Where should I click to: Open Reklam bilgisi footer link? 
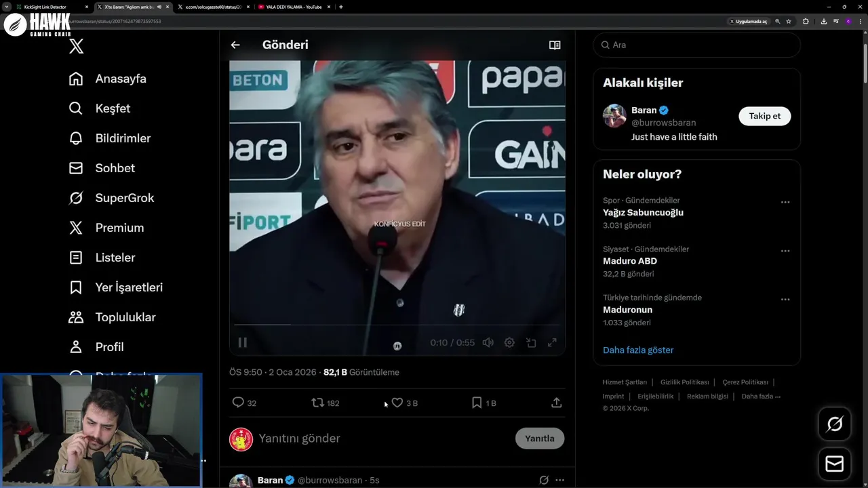(707, 396)
